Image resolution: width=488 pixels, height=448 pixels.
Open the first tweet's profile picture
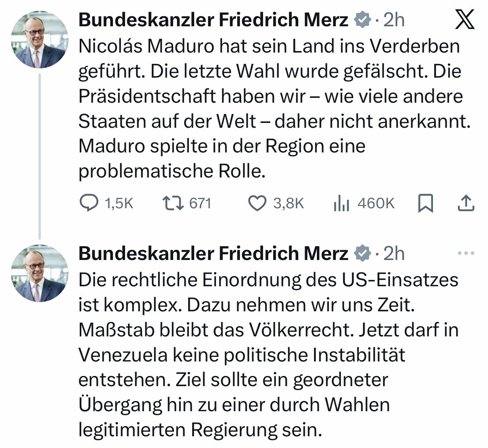[x=40, y=40]
